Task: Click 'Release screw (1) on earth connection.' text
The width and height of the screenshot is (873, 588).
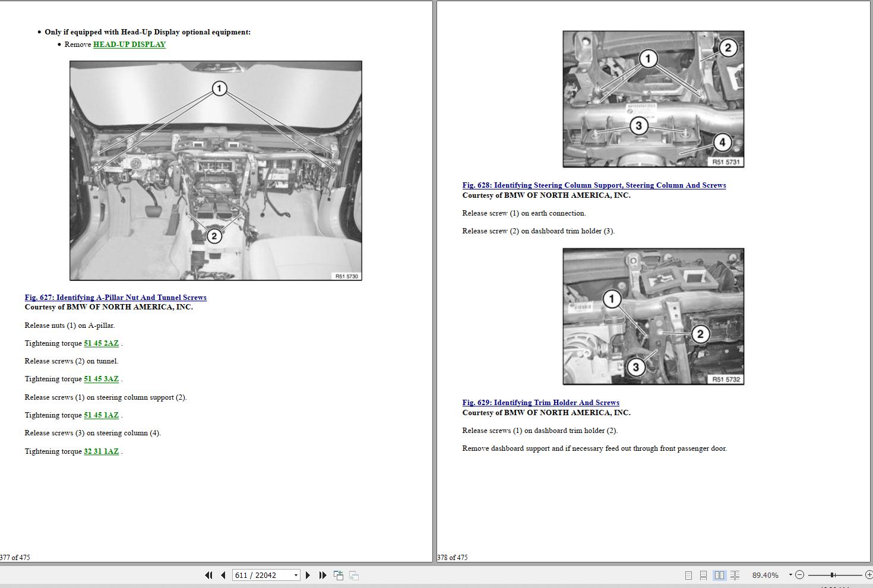Action: click(x=524, y=213)
